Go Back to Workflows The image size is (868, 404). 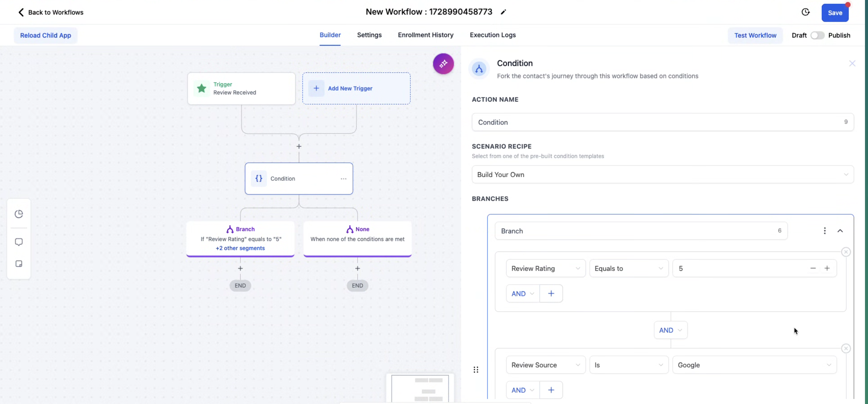click(x=50, y=12)
